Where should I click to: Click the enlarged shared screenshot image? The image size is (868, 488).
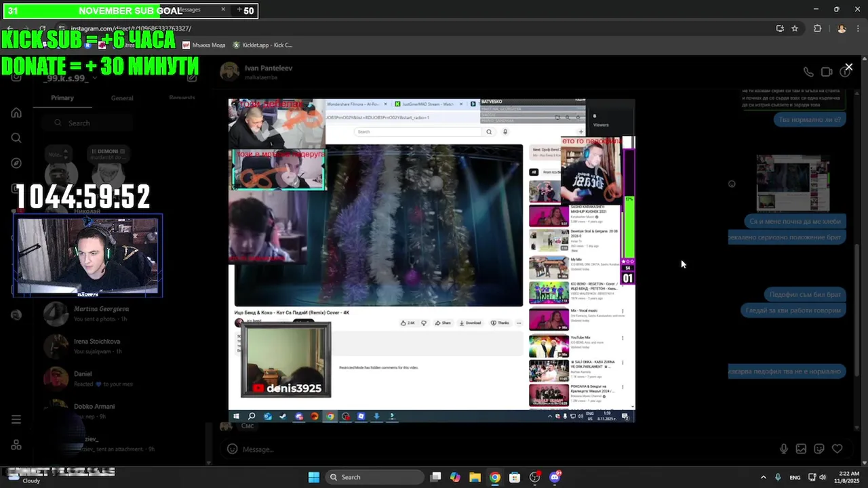pos(431,260)
